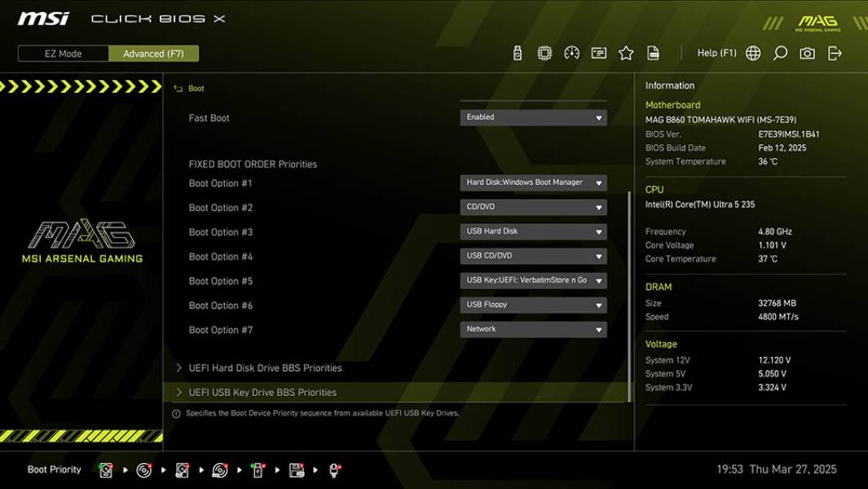Open the speedometer gauge icon
The height and width of the screenshot is (489, 868).
click(571, 53)
